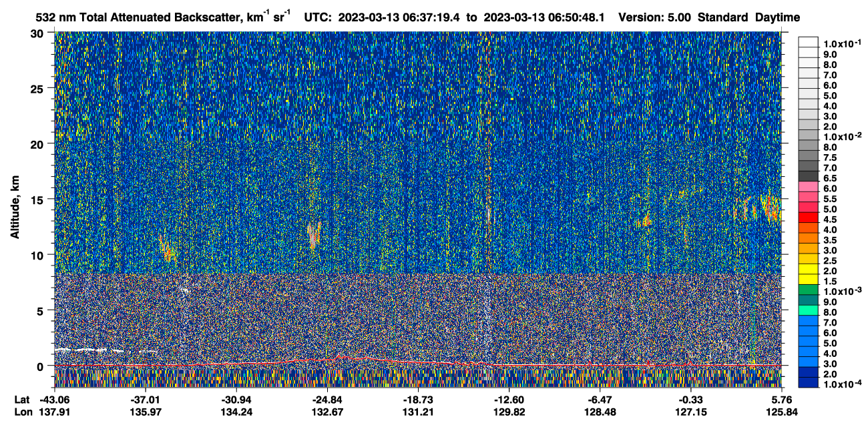Click latitude value -24.84

326,399
